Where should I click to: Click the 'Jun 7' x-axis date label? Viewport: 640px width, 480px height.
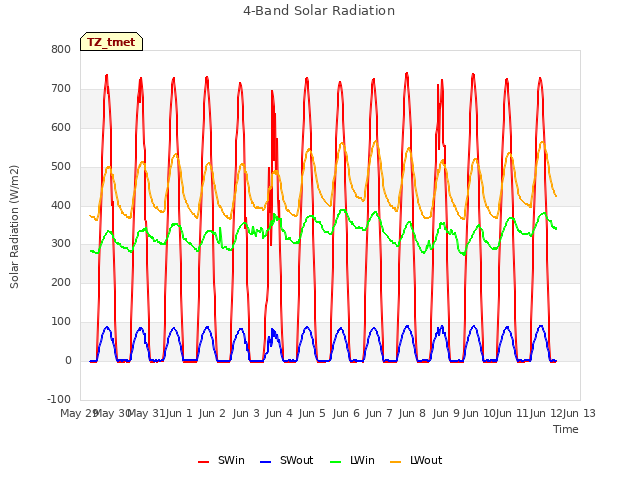pyautogui.click(x=379, y=413)
